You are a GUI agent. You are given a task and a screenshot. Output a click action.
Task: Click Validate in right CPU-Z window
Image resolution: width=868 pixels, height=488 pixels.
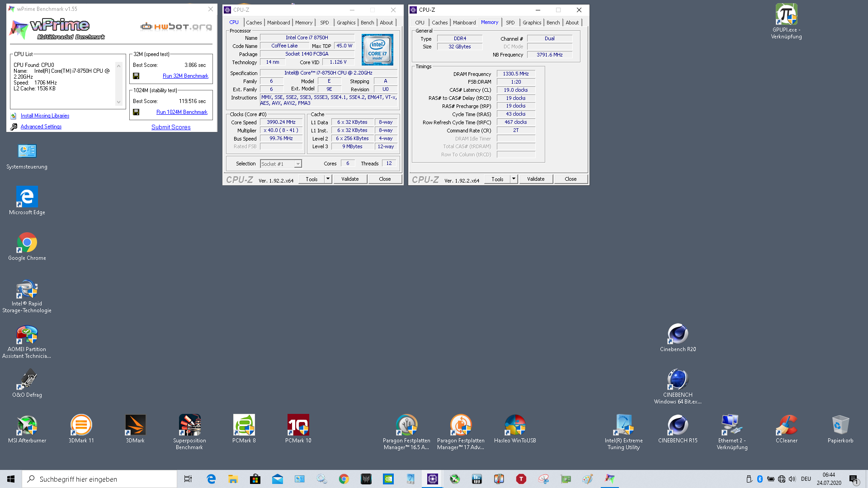click(x=536, y=179)
